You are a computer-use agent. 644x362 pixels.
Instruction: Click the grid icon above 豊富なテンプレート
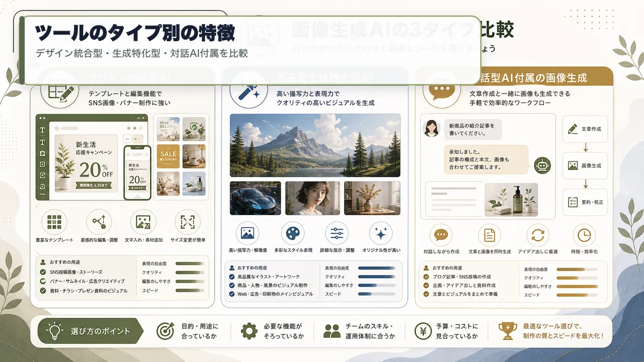pyautogui.click(x=54, y=222)
